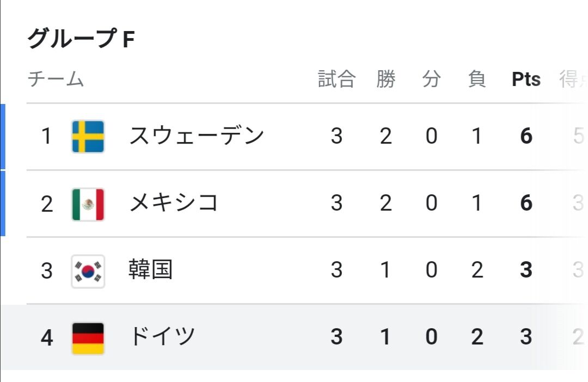Click Sweden's points value 6
The height and width of the screenshot is (382, 588).
pyautogui.click(x=526, y=135)
